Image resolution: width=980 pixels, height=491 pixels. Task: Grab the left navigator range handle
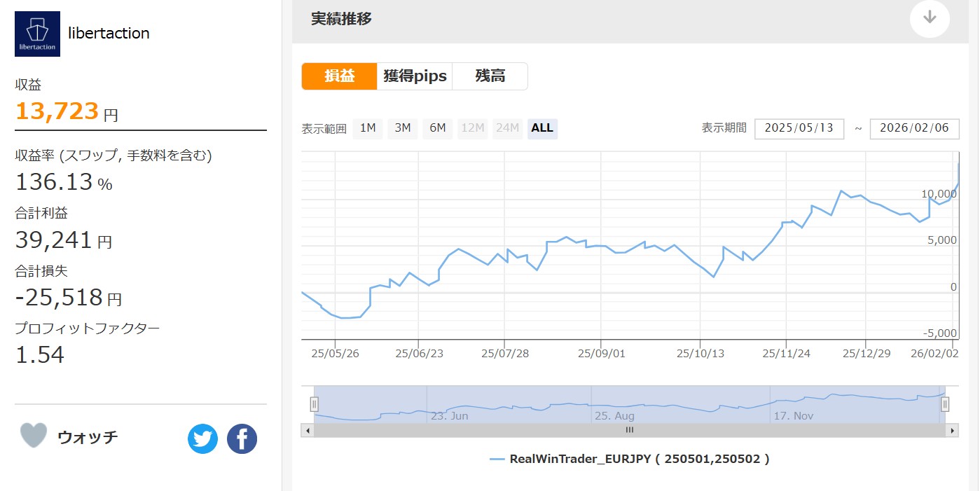pyautogui.click(x=315, y=404)
